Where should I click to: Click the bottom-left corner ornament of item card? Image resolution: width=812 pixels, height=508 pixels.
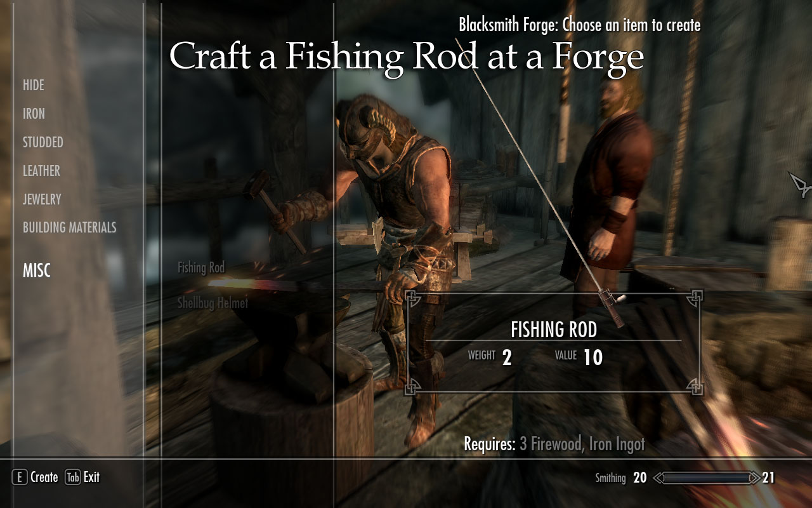(x=411, y=385)
